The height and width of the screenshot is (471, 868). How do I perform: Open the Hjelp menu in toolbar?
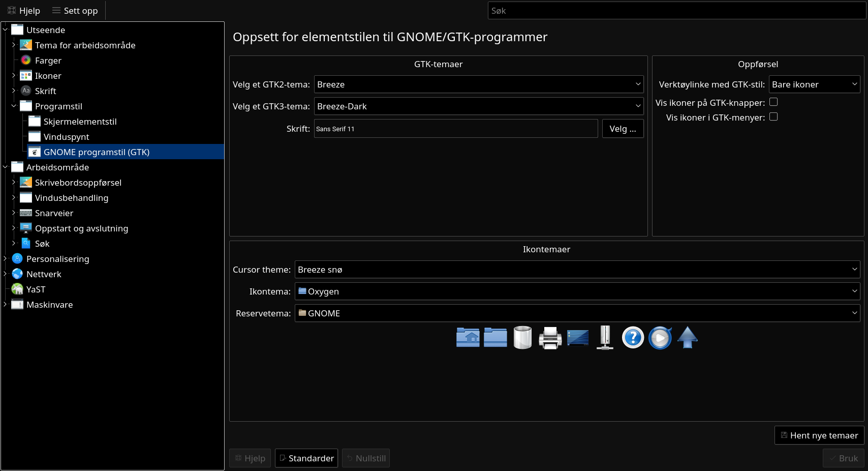(x=23, y=11)
